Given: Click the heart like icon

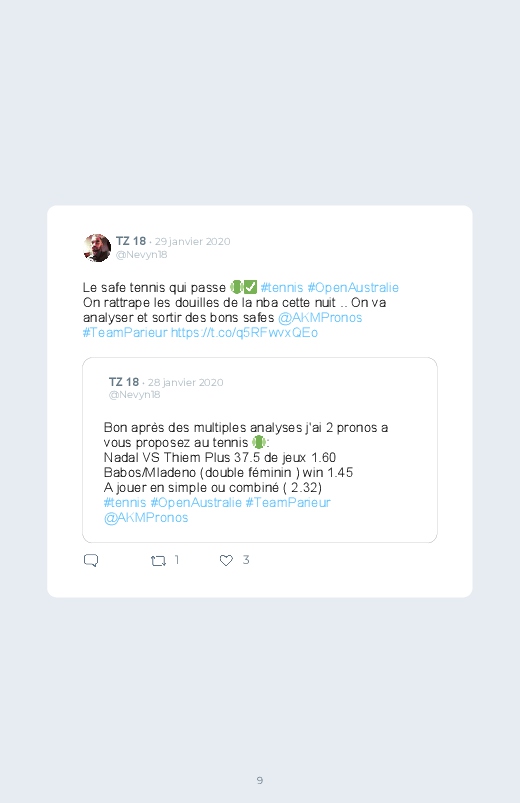Looking at the screenshot, I should click(x=226, y=560).
